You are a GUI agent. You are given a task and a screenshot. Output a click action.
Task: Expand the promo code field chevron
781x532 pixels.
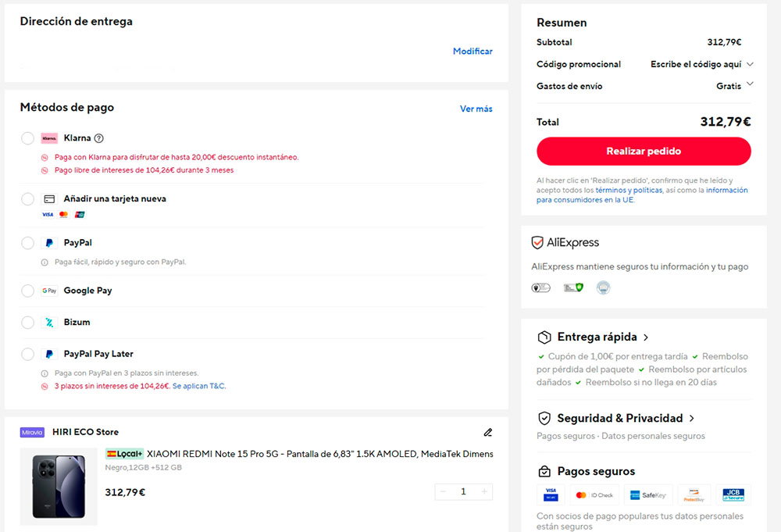750,64
